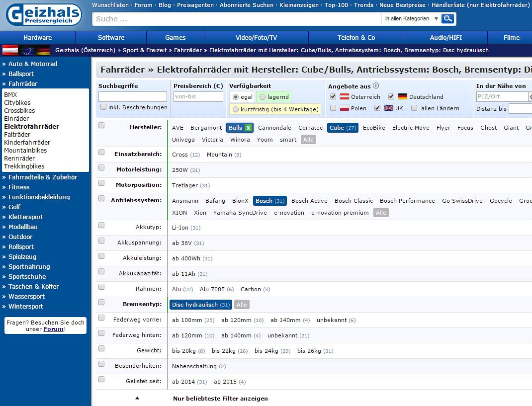Click 'Alle' in the Hersteller row
This screenshot has width=532, height=406.
(x=308, y=140)
